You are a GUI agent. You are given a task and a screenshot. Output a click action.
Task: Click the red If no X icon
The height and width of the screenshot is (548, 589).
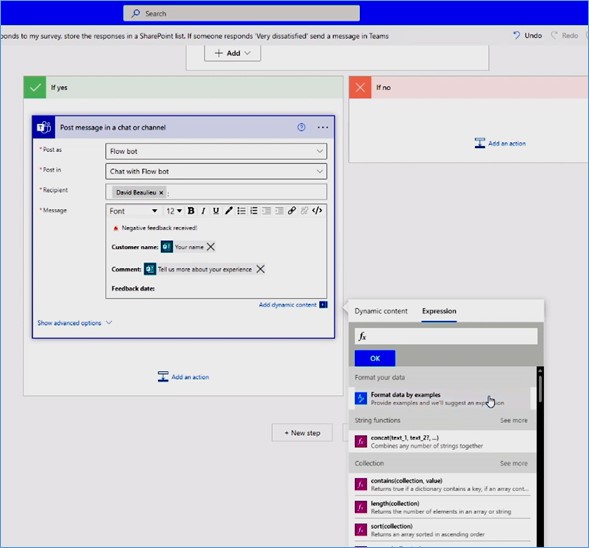pos(360,88)
